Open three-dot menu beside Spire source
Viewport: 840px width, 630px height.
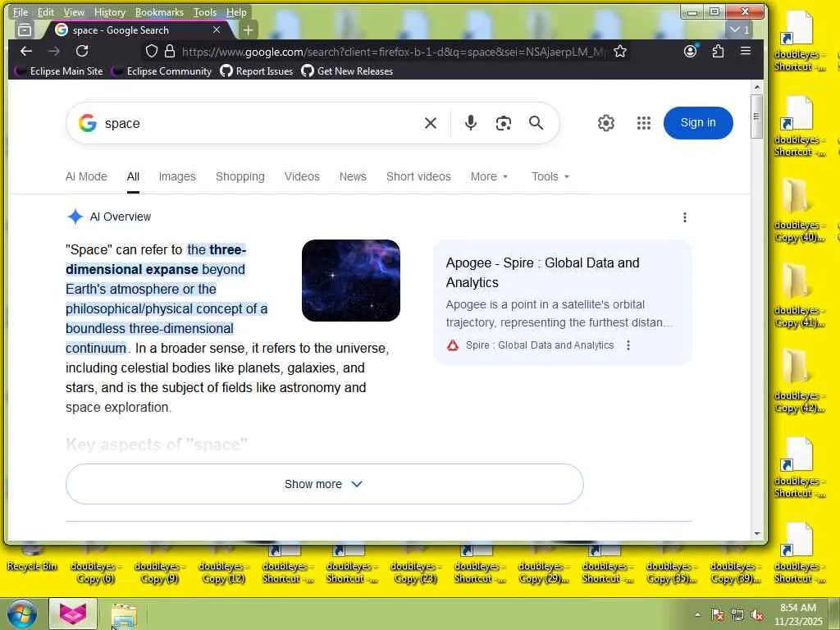(628, 345)
